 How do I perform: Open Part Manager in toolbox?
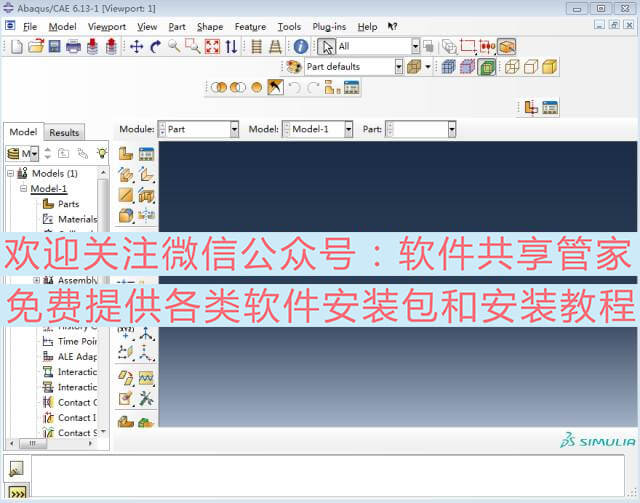click(x=146, y=154)
